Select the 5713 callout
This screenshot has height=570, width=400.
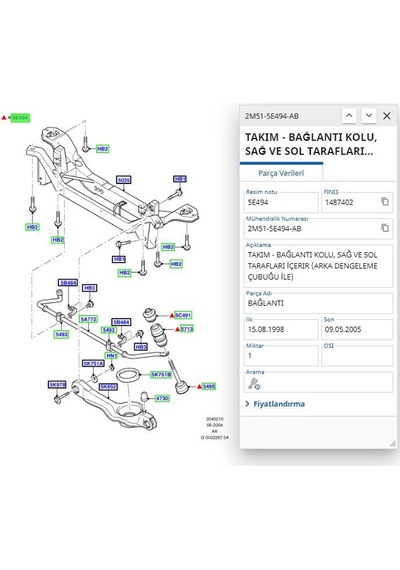click(x=187, y=329)
